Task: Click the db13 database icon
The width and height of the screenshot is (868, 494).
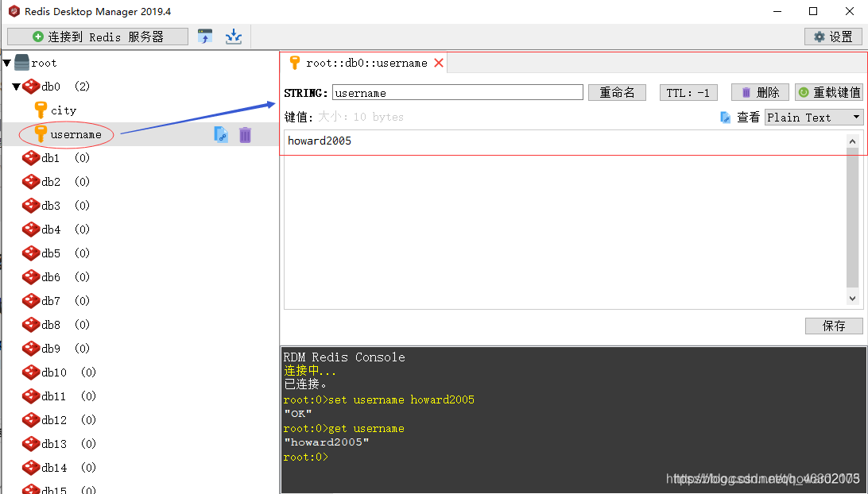Action: tap(31, 444)
